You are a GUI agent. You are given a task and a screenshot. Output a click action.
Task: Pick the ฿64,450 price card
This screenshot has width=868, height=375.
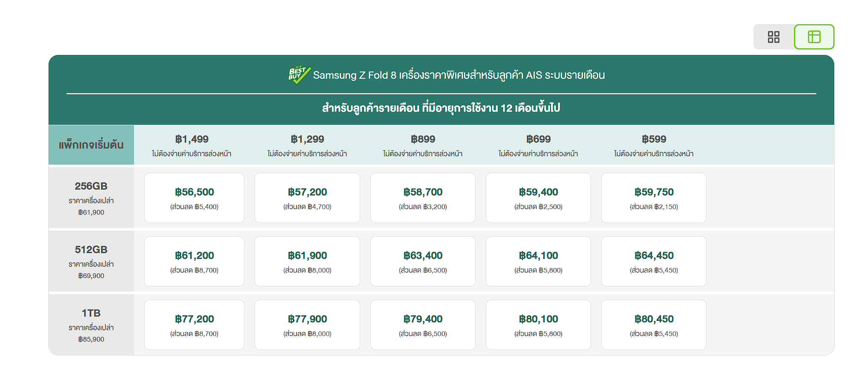pyautogui.click(x=654, y=261)
